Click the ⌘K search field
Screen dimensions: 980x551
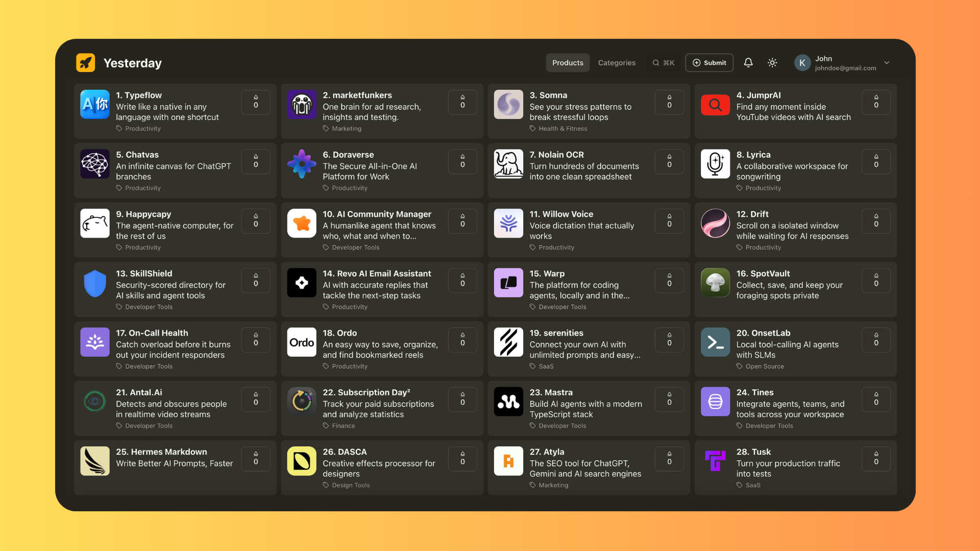click(664, 63)
